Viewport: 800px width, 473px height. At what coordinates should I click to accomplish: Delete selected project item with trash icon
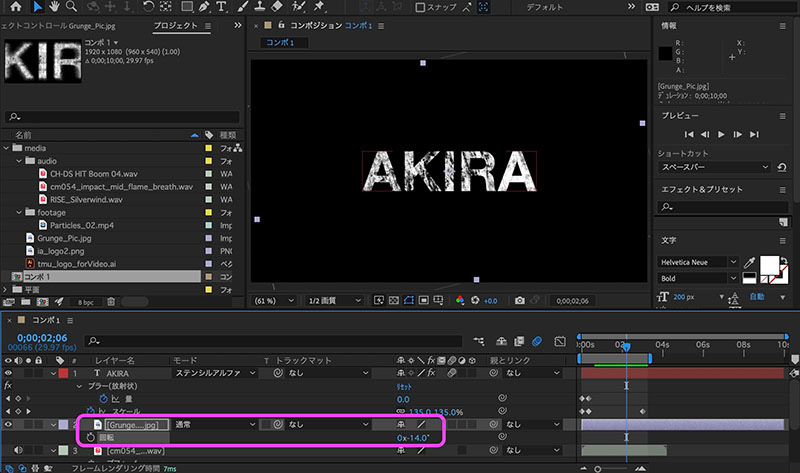click(x=111, y=302)
